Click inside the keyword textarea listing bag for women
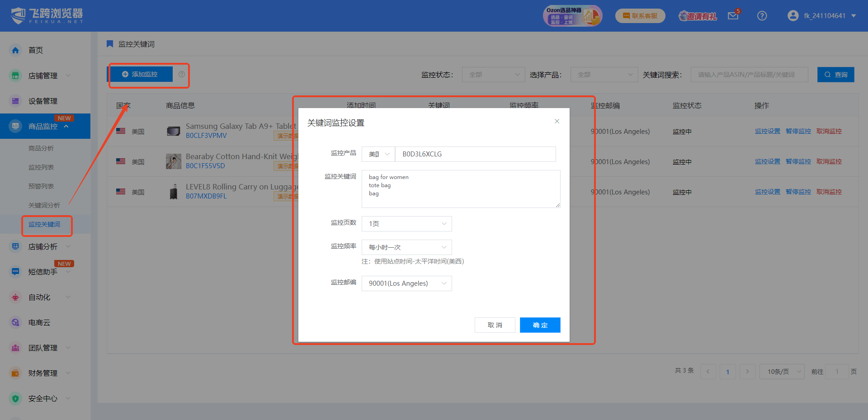The width and height of the screenshot is (868, 420). tap(460, 189)
